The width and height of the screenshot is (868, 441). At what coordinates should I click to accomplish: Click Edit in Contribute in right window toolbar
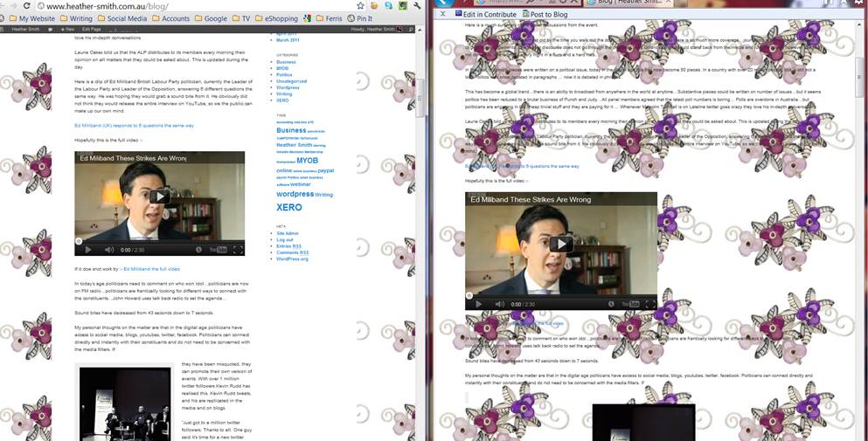coord(485,14)
